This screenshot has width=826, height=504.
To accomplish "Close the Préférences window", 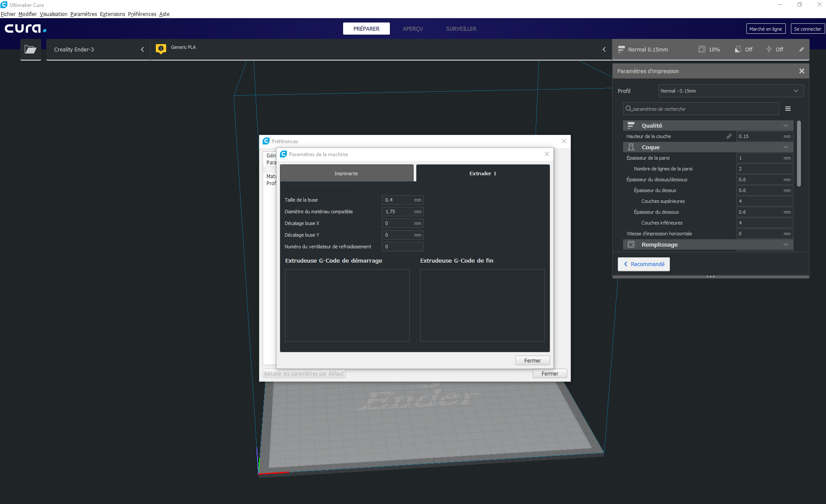I will pos(564,141).
